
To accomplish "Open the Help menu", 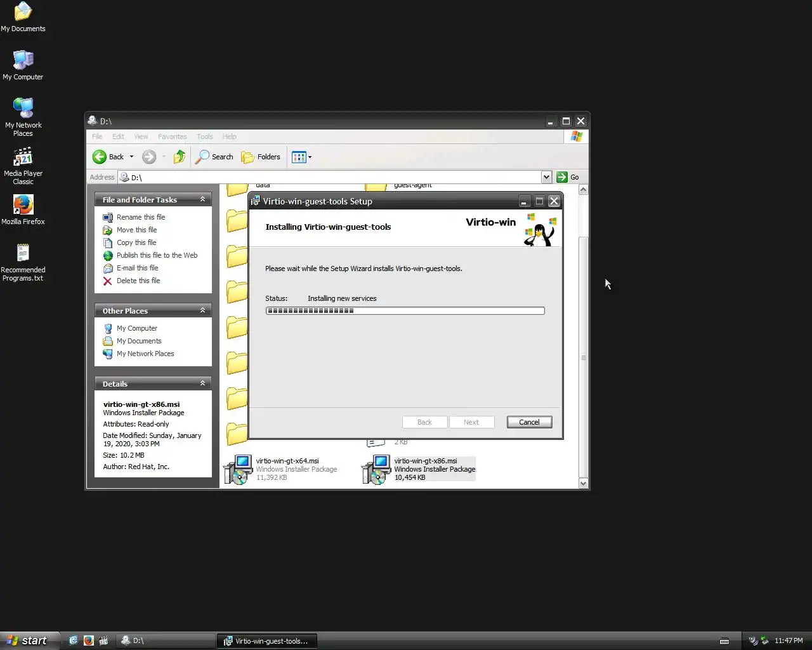I will click(x=229, y=136).
